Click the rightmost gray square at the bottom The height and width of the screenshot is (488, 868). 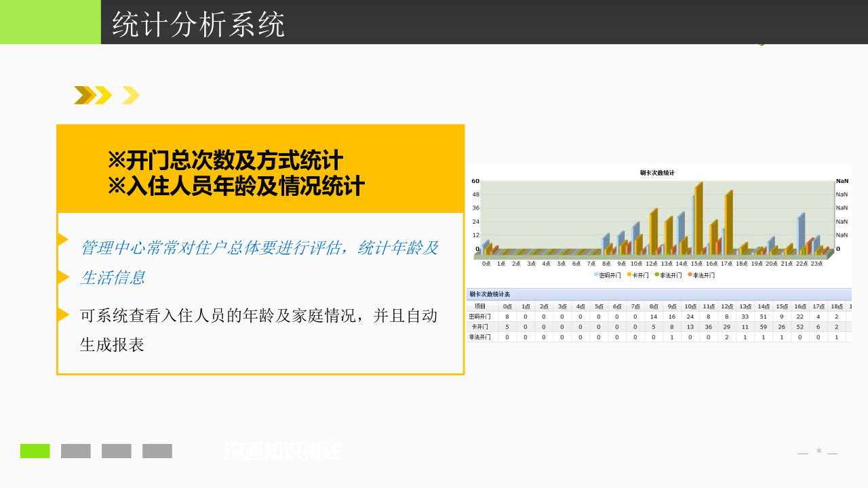(157, 451)
